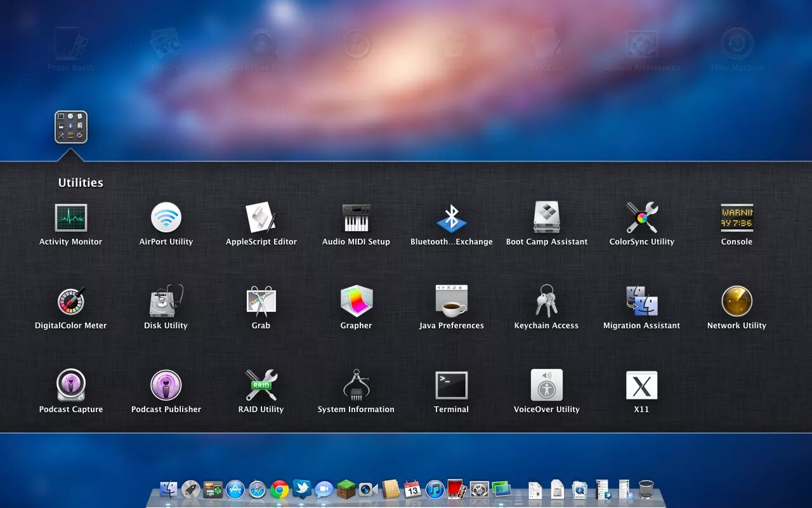Launch Disk Utility
The image size is (812, 508).
166,302
